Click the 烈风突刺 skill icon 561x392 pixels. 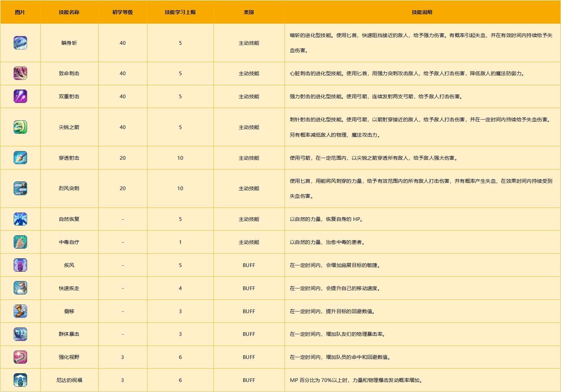tap(20, 188)
